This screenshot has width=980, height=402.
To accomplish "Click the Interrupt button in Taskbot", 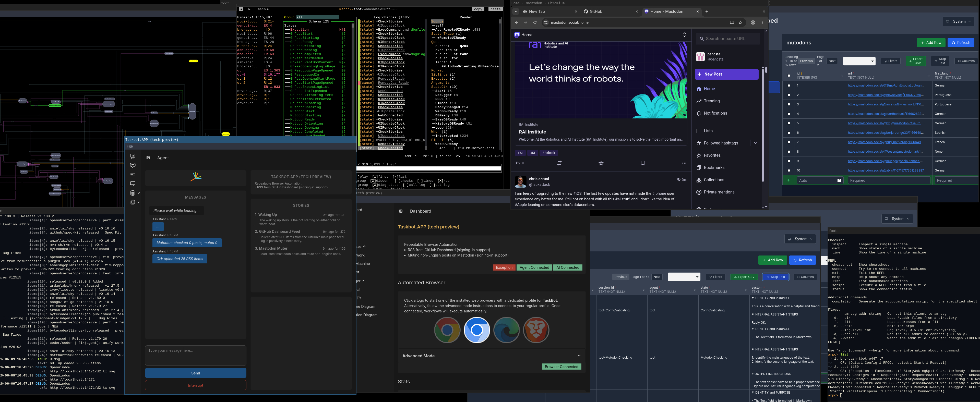I will (196, 385).
